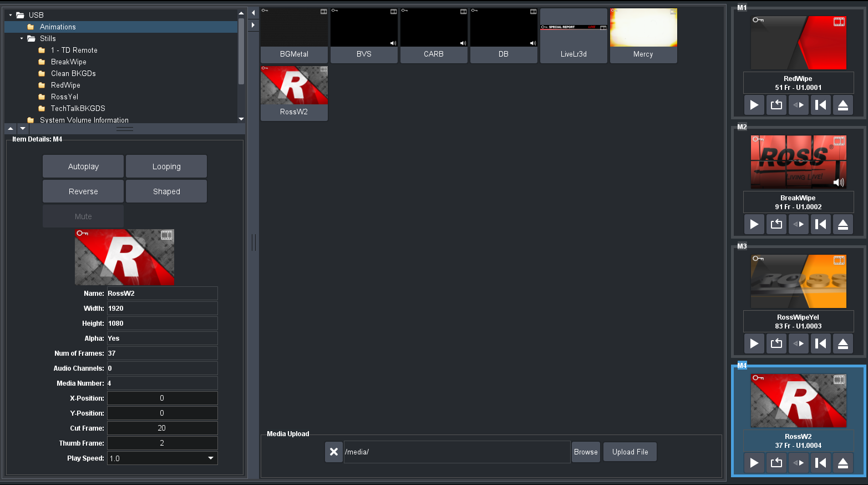This screenshot has width=868, height=485.
Task: Click the Browse button
Action: click(586, 452)
